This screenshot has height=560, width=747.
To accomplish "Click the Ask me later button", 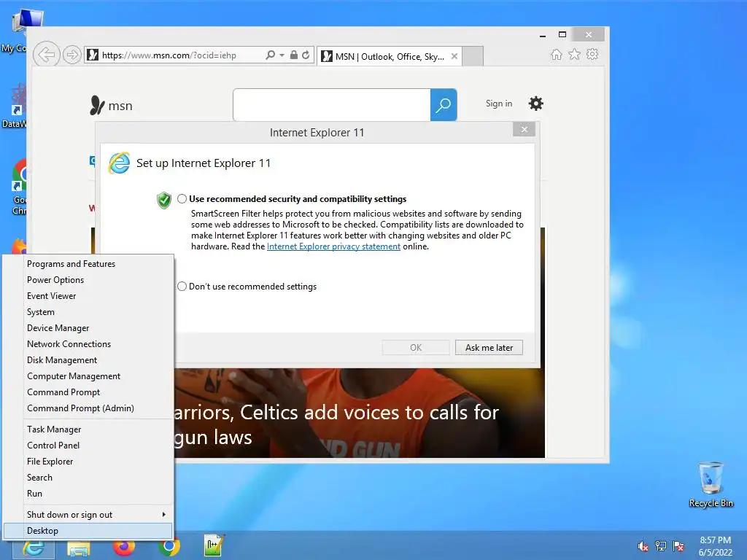I will [x=489, y=348].
